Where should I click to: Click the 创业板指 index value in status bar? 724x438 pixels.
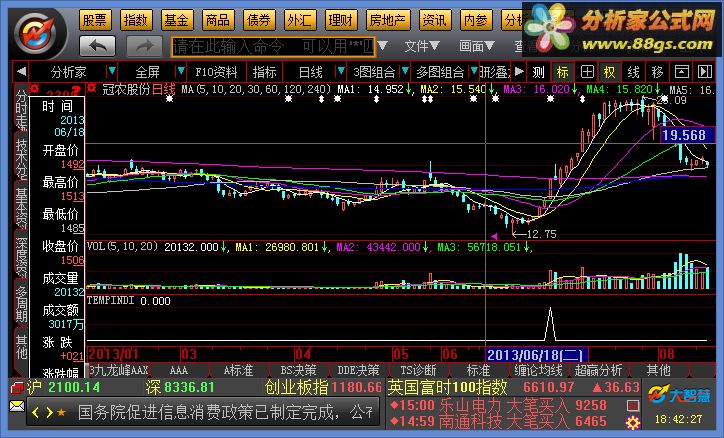point(356,388)
